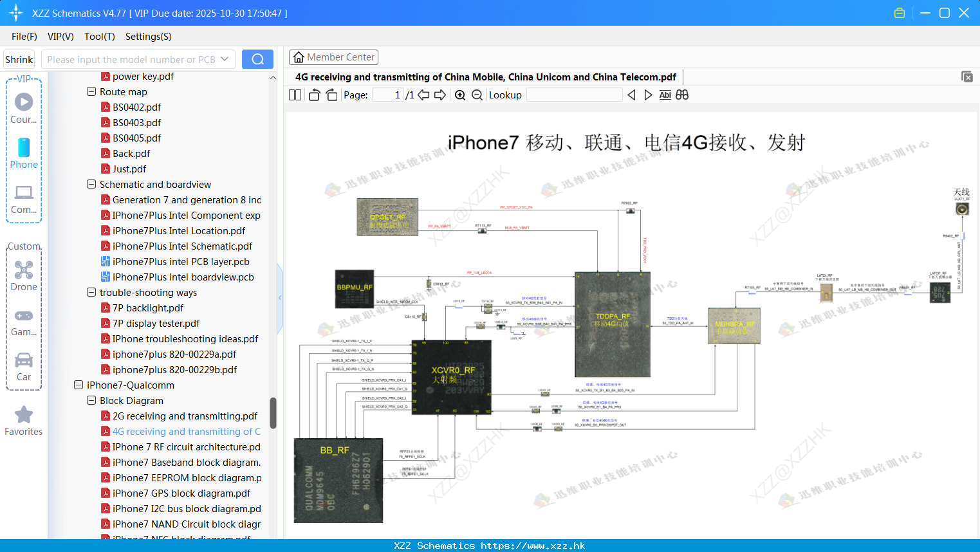
Task: Open iphone7plus 820-00229b.pdf
Action: click(174, 369)
